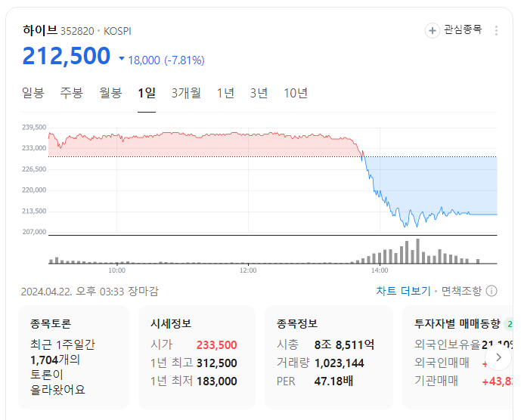Click the right arrow to scroll the info cards
521x420 pixels.
click(x=498, y=357)
